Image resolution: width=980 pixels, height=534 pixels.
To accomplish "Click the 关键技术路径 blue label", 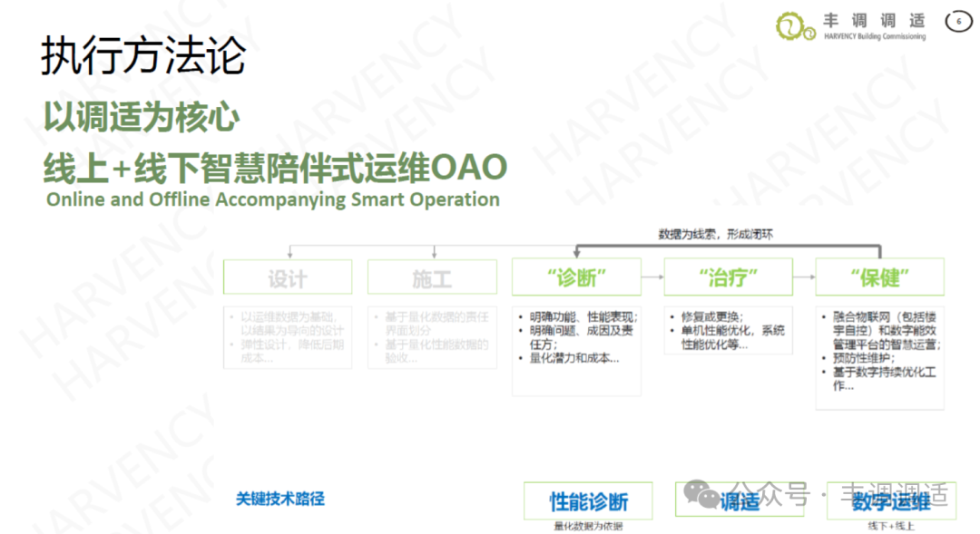I will point(280,499).
